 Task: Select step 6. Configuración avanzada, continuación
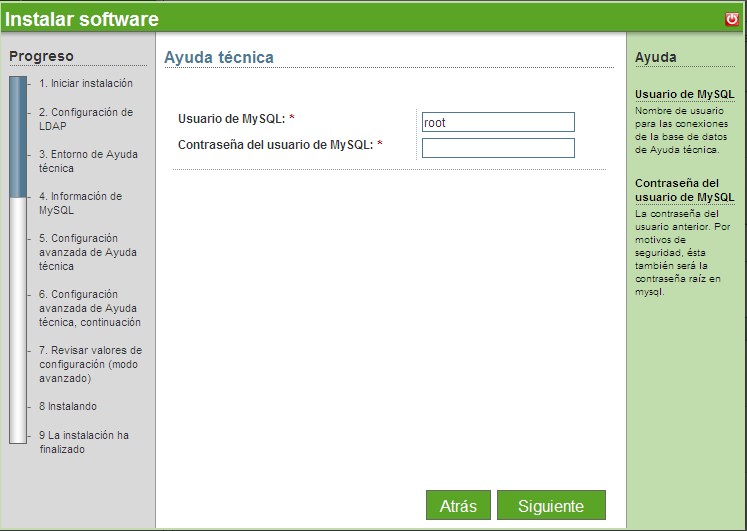tap(90, 308)
